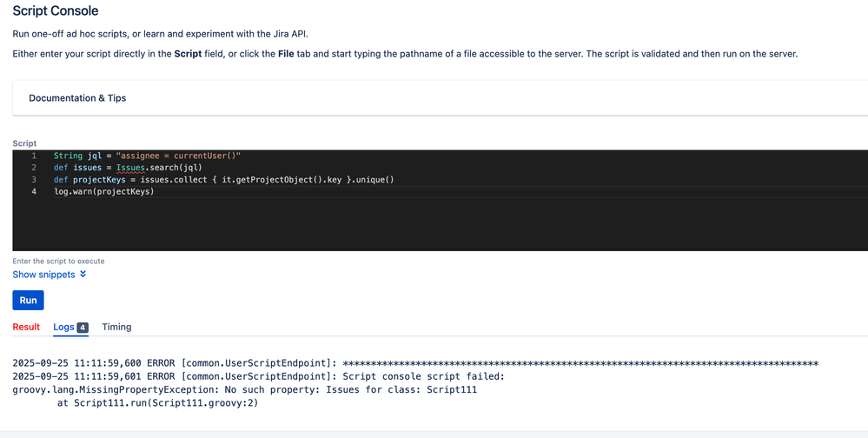
Task: Expand the Documentation & Tips section
Action: pos(77,98)
